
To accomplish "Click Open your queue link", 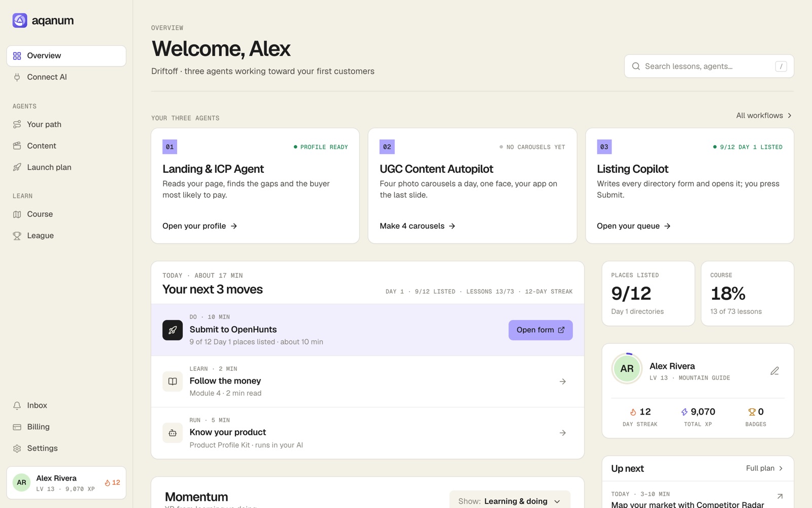I will [634, 226].
